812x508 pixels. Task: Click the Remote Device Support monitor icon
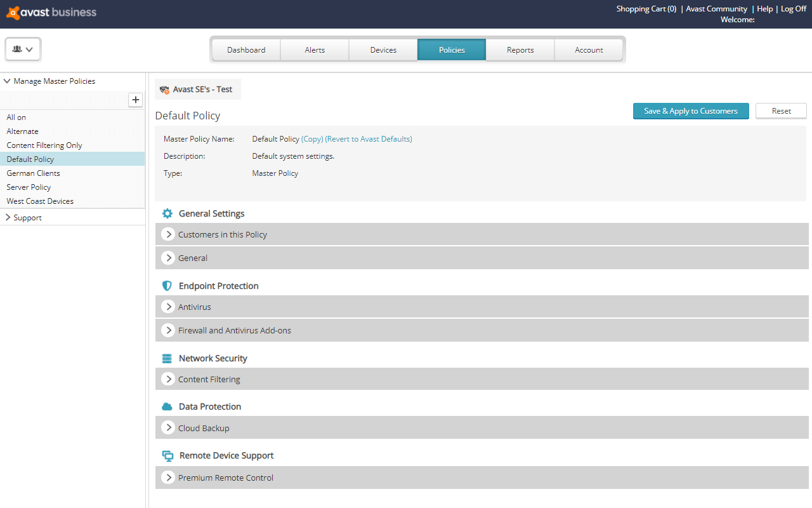tap(167, 455)
